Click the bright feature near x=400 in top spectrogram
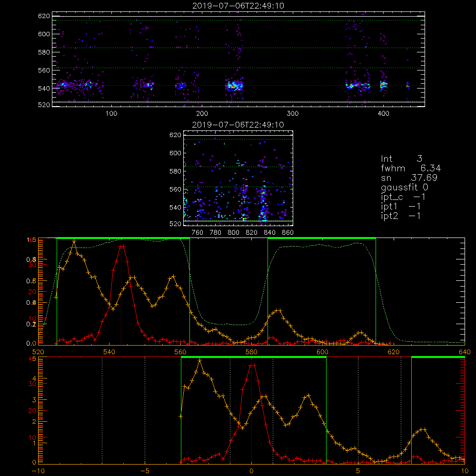The height and width of the screenshot is (476, 476). click(384, 85)
